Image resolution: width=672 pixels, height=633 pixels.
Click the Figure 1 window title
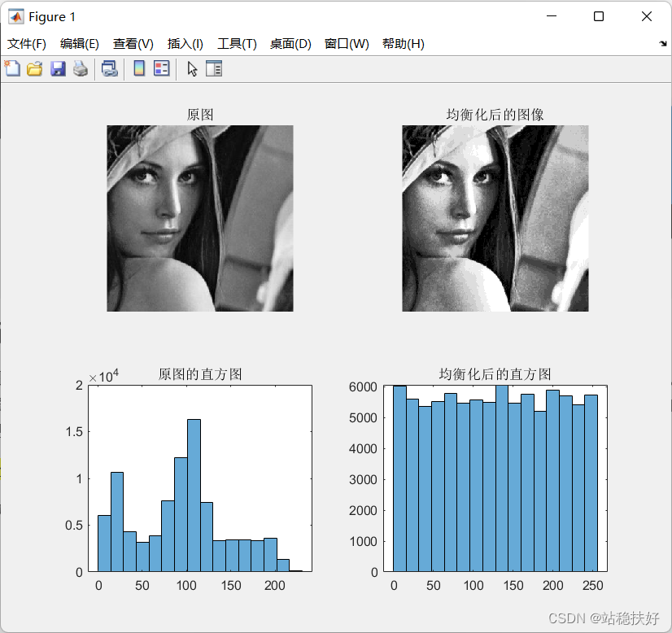pyautogui.click(x=52, y=17)
